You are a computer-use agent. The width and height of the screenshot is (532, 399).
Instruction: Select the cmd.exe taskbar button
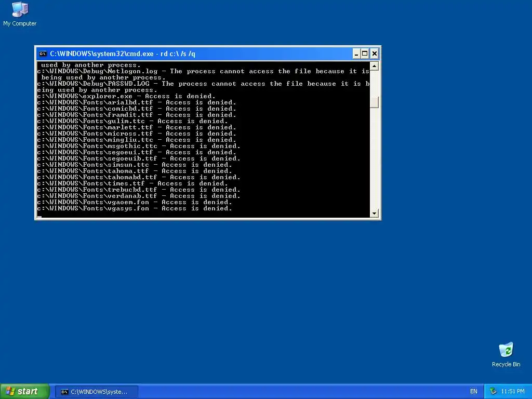[96, 392]
